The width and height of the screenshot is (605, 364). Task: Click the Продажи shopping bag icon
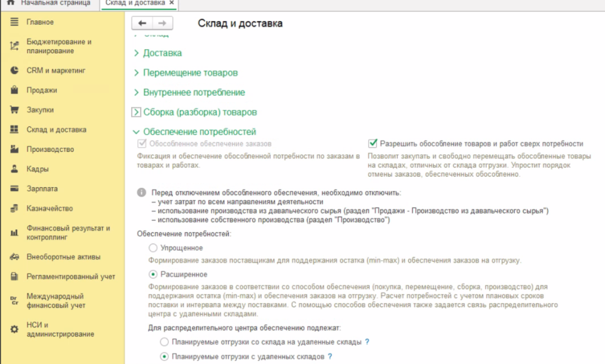coord(15,90)
